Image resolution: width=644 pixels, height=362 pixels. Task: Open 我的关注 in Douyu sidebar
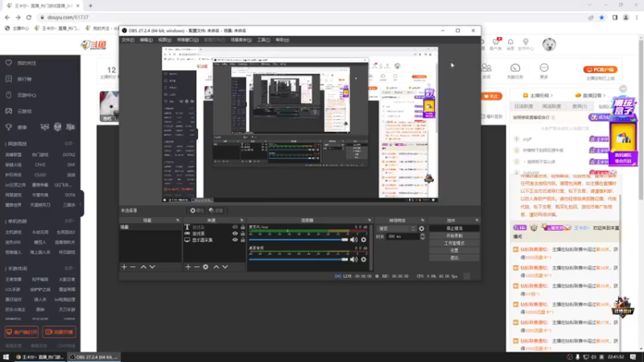27,64
